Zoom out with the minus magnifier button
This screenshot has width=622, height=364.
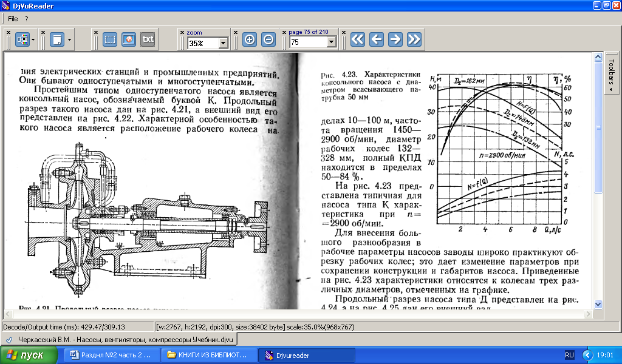(268, 39)
